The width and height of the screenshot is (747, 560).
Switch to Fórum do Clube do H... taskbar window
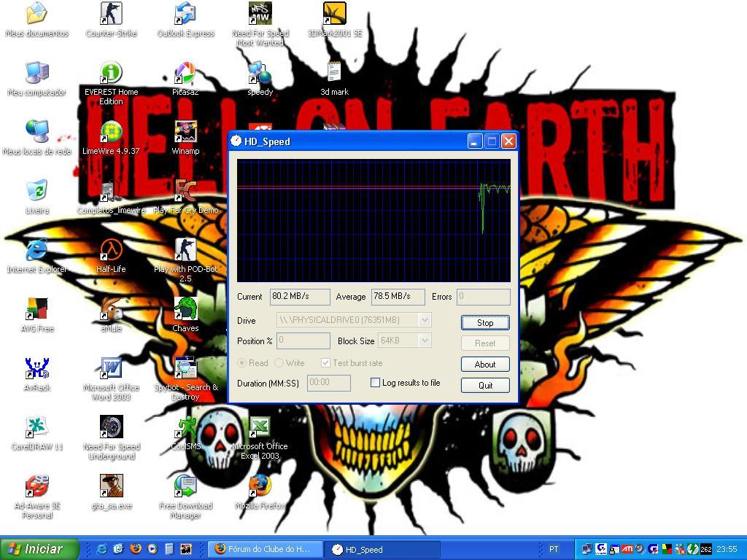click(266, 549)
